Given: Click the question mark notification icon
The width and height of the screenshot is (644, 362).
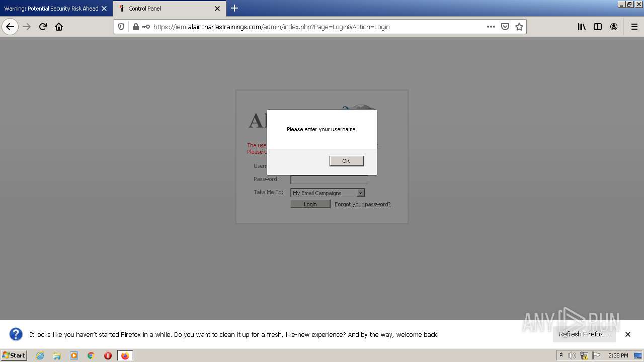Looking at the screenshot, I should coord(16,334).
